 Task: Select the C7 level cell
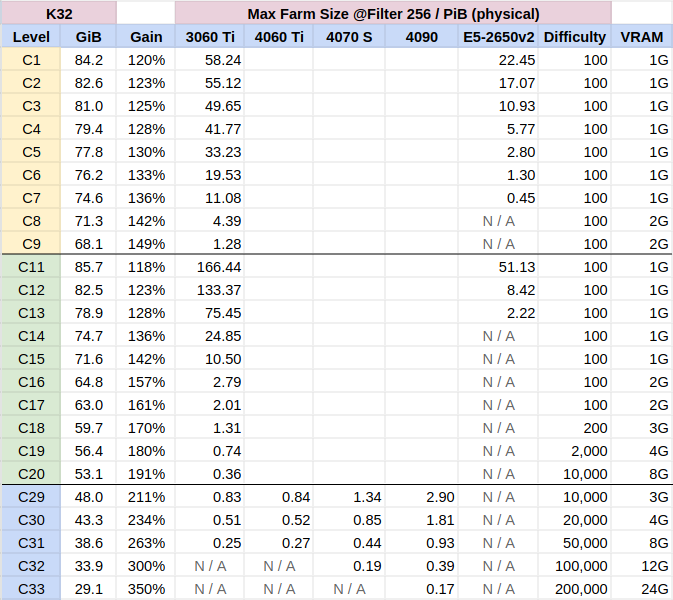(x=31, y=198)
